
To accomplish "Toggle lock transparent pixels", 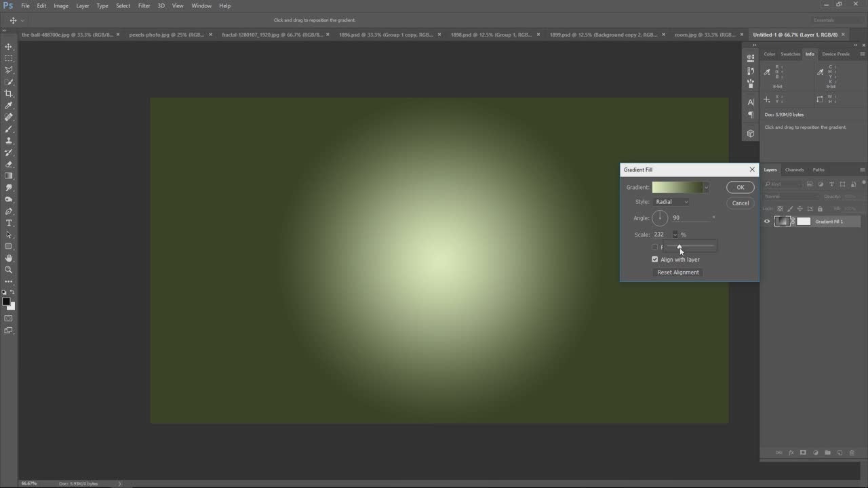I will 780,209.
